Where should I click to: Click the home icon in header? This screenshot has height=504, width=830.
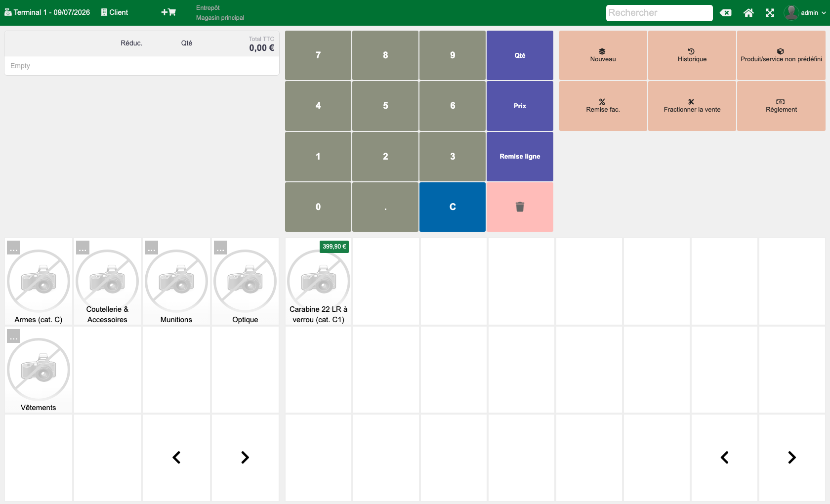748,13
